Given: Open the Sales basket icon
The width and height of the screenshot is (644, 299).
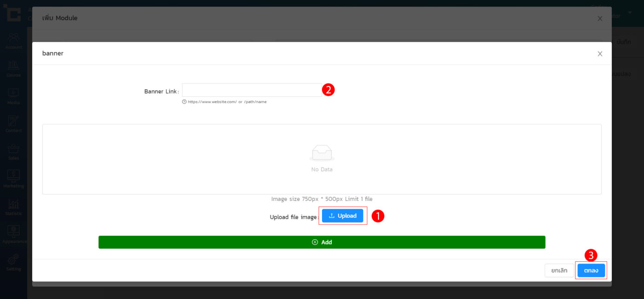Looking at the screenshot, I should tap(13, 151).
